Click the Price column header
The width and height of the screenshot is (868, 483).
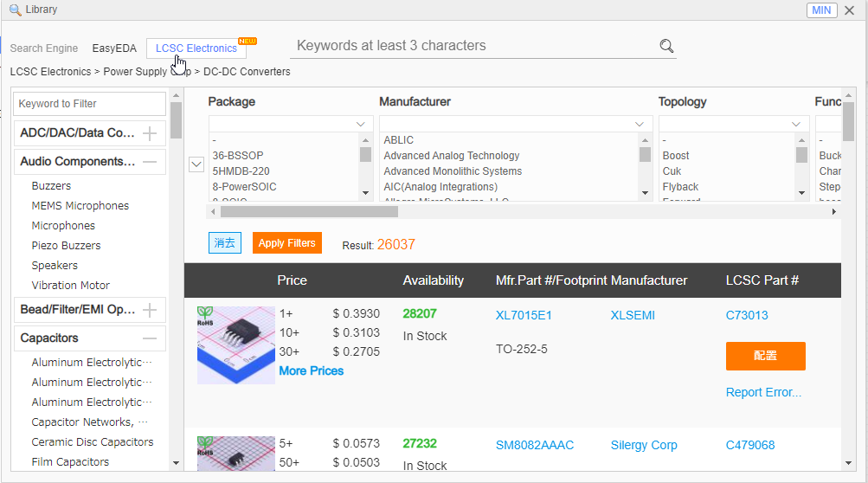292,280
